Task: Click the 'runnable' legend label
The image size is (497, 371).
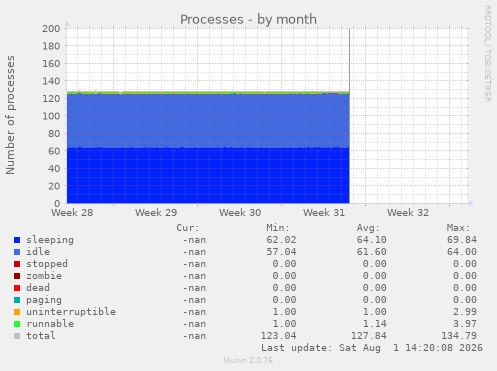Action: tap(50, 324)
